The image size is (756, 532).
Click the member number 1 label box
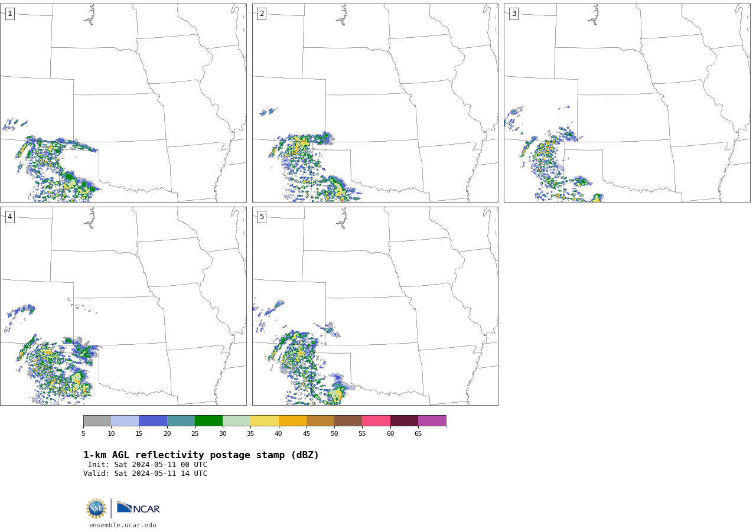pos(9,14)
